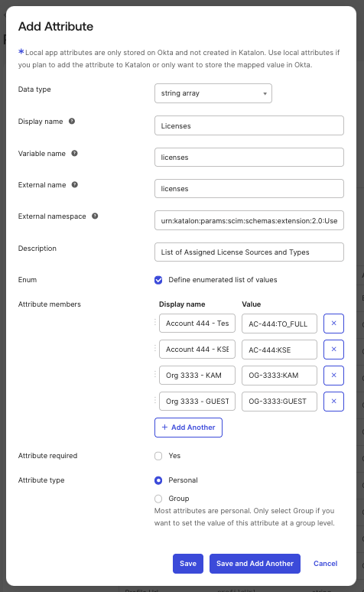The height and width of the screenshot is (592, 364).
Task: Click the Attribute type label
Action: (x=41, y=480)
